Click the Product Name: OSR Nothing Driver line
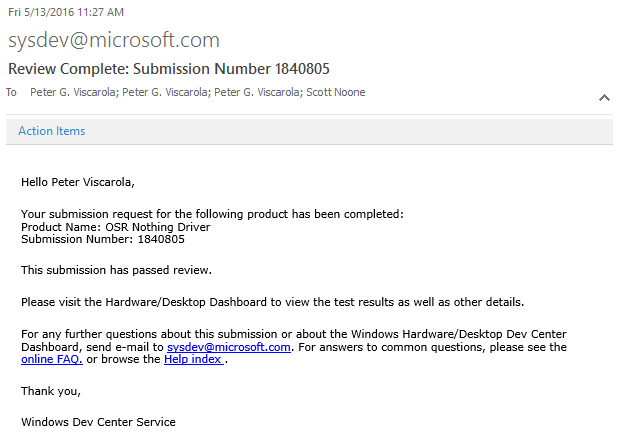Image resolution: width=618 pixels, height=435 pixels. (116, 227)
